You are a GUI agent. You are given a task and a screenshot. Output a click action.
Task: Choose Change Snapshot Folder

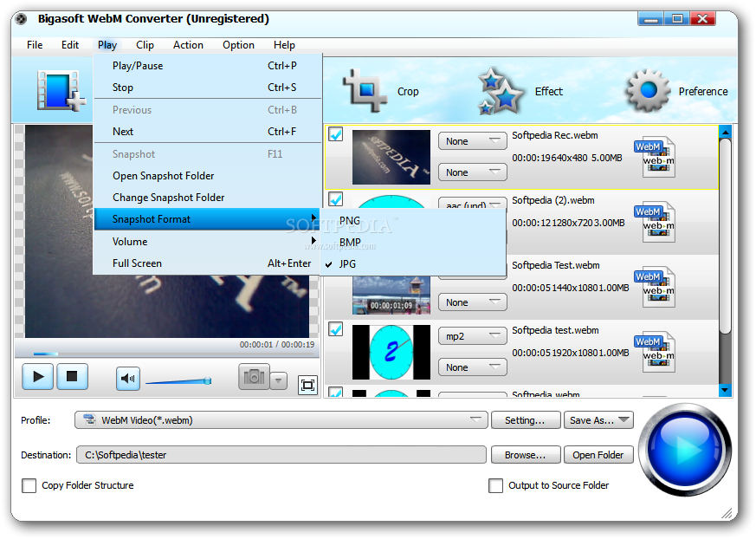(207, 198)
